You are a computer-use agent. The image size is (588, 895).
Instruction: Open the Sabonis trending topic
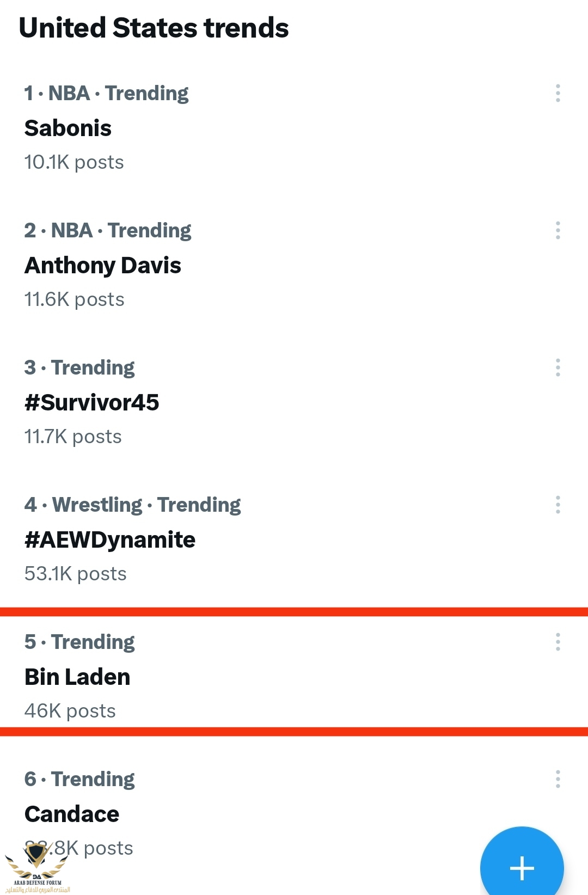[68, 128]
